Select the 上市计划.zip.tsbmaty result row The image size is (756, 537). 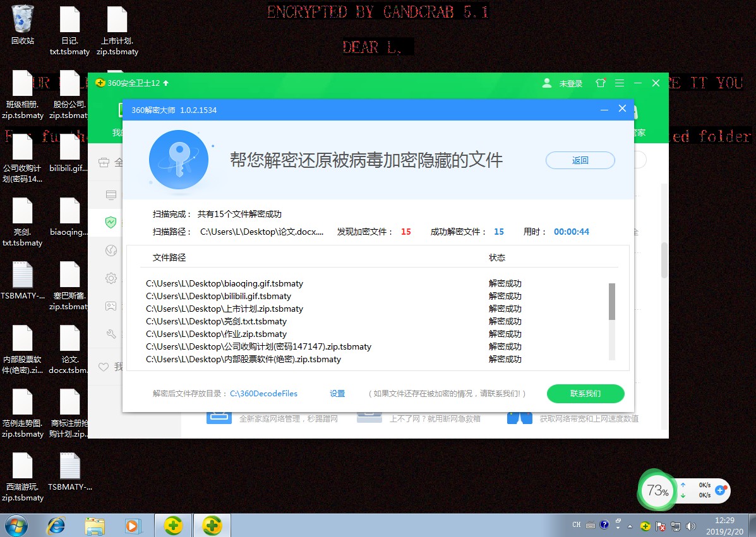pyautogui.click(x=333, y=309)
